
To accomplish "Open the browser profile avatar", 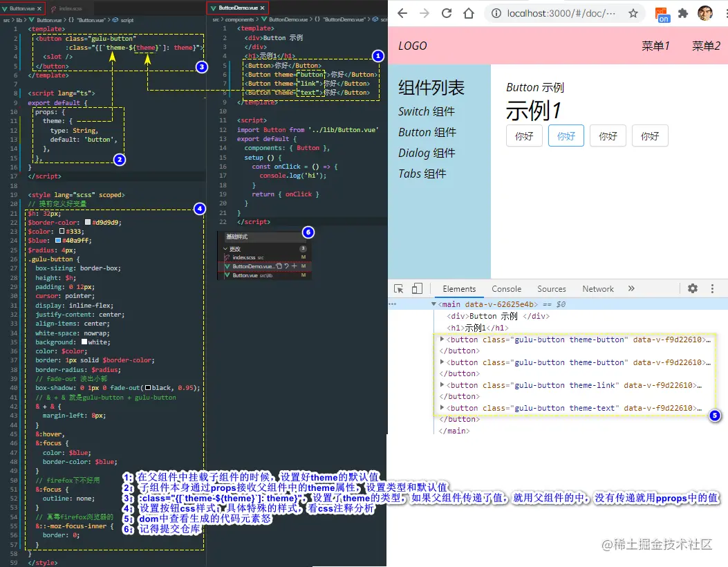I will (704, 13).
